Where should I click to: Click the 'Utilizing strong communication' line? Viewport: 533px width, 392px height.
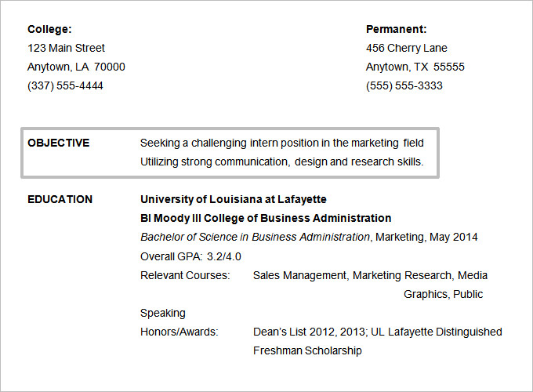pyautogui.click(x=281, y=162)
